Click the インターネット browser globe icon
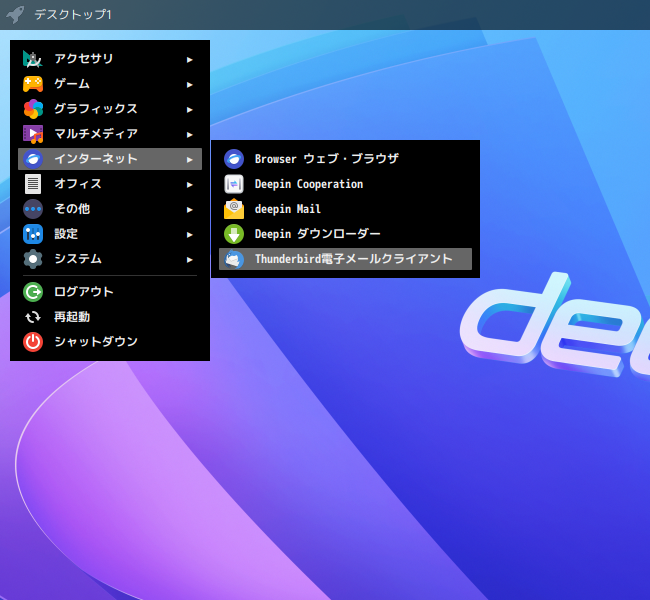The height and width of the screenshot is (600, 650). coord(33,159)
